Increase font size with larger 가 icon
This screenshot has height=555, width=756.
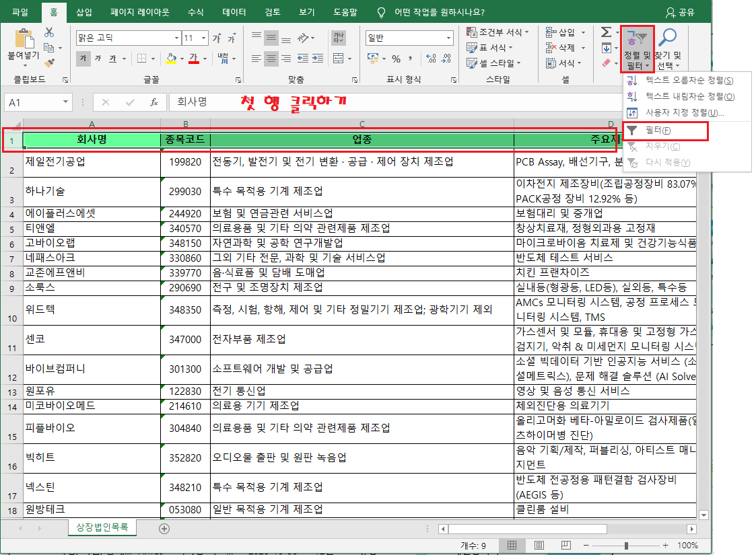[x=217, y=38]
